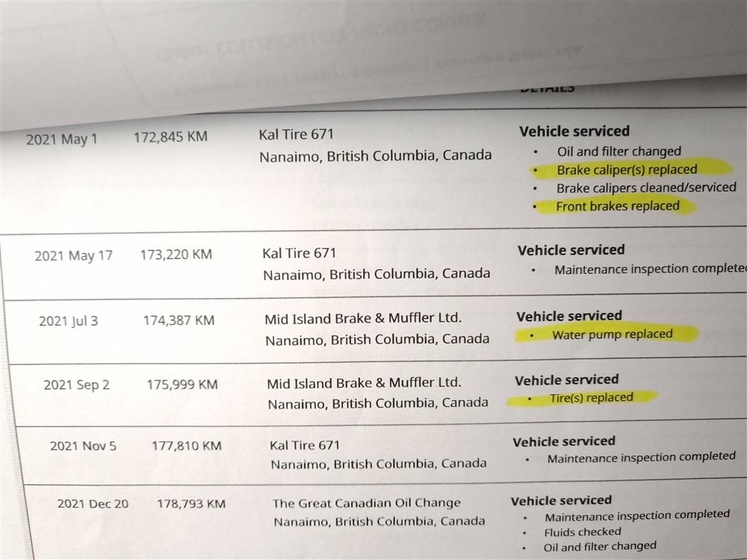Click 'The Great Canadian Oil Change' name
The height and width of the screenshot is (560, 747).
pyautogui.click(x=366, y=503)
